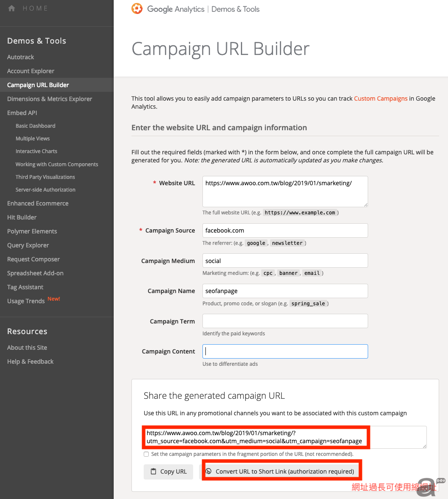Open Dimensions & Metrics Explorer
The image size is (448, 499).
click(x=49, y=99)
